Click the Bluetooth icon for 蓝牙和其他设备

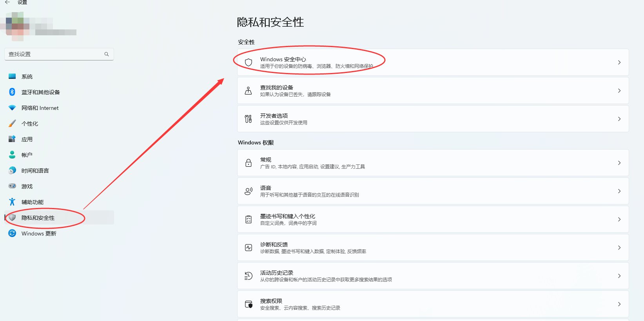pyautogui.click(x=12, y=92)
